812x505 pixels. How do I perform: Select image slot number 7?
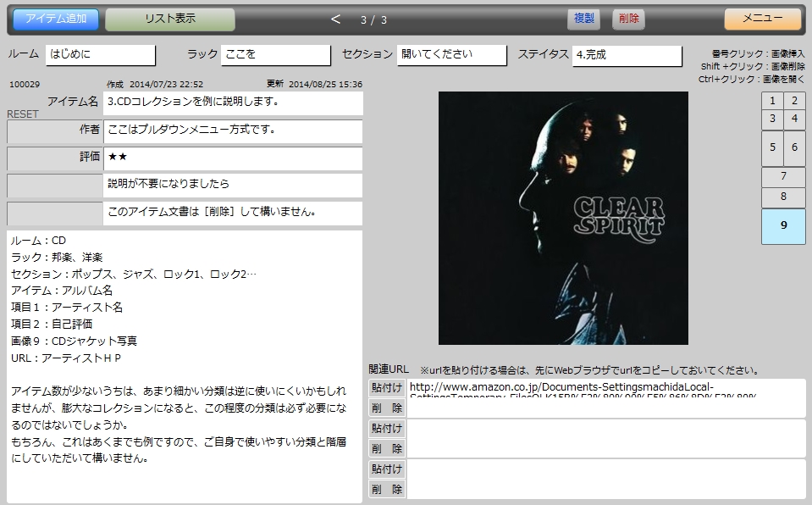783,177
